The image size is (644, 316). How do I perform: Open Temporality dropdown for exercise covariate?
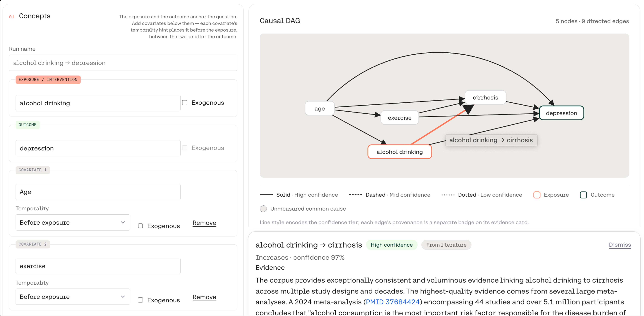tap(73, 297)
